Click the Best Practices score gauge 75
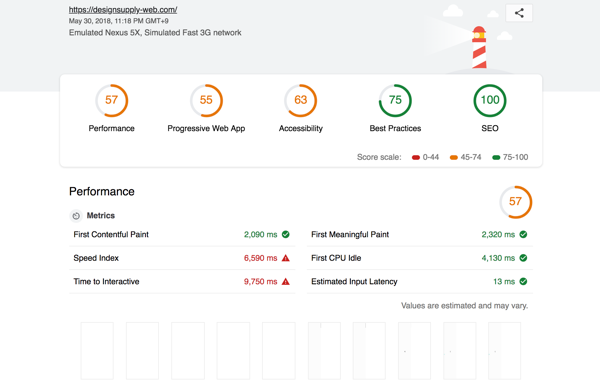Viewport: 600px width, 389px height. click(395, 100)
